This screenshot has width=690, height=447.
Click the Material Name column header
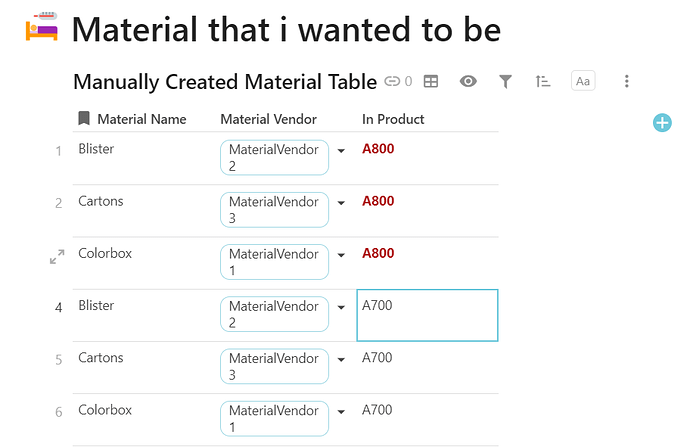141,119
